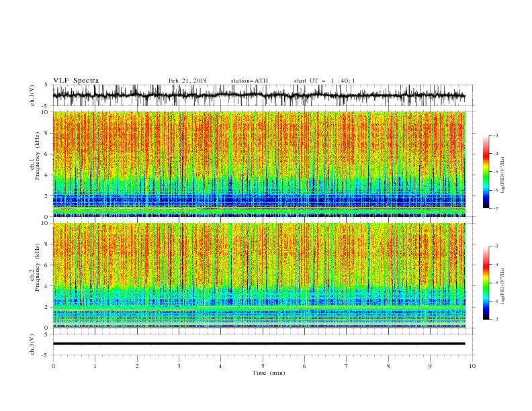Click the time axis tick label '10'
532x411 pixels.
472,366
